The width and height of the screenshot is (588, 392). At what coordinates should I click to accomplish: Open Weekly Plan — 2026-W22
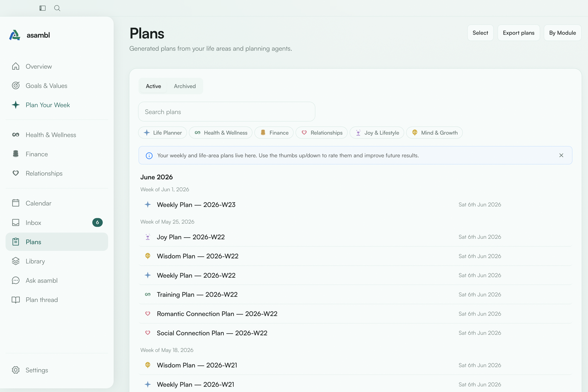pos(356,275)
